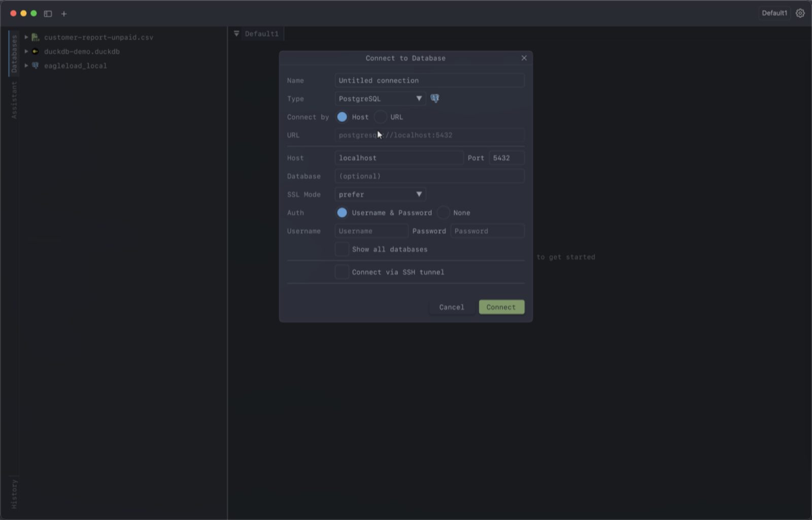Close the Connect to Database dialog
Image resolution: width=812 pixels, height=520 pixels.
524,58
